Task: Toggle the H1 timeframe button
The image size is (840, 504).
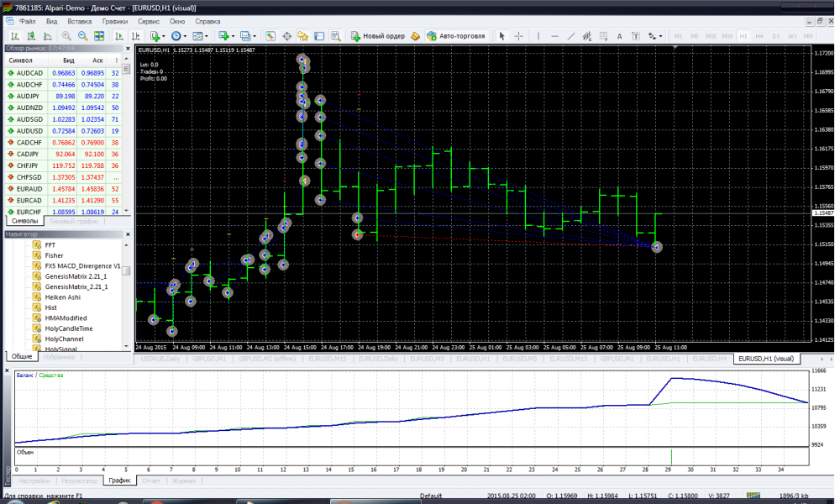Action: (x=743, y=36)
